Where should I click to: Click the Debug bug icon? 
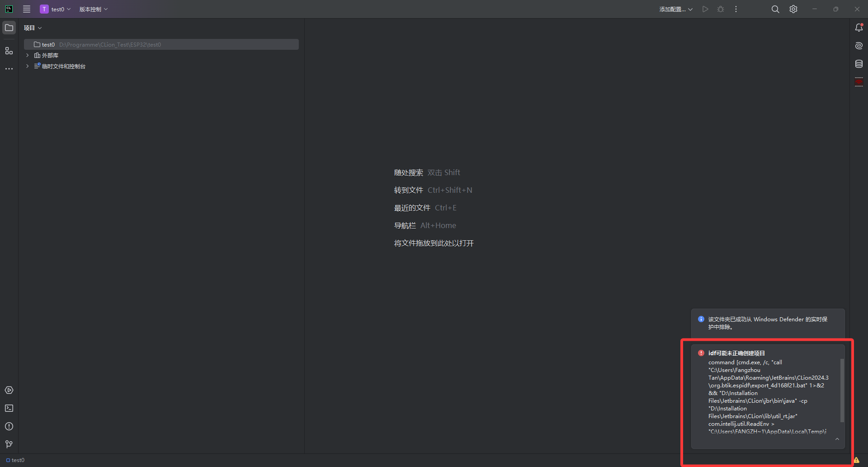[x=721, y=9]
